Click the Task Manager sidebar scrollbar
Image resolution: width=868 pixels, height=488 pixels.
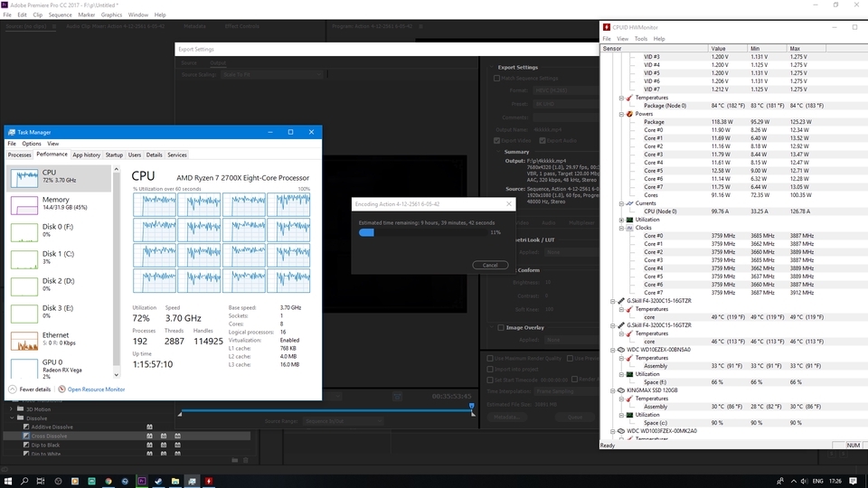pyautogui.click(x=117, y=272)
